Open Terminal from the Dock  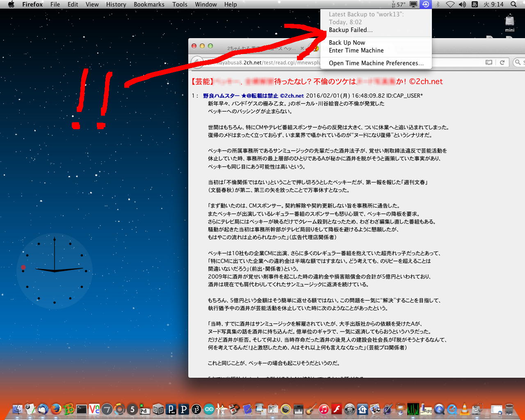coord(82,409)
